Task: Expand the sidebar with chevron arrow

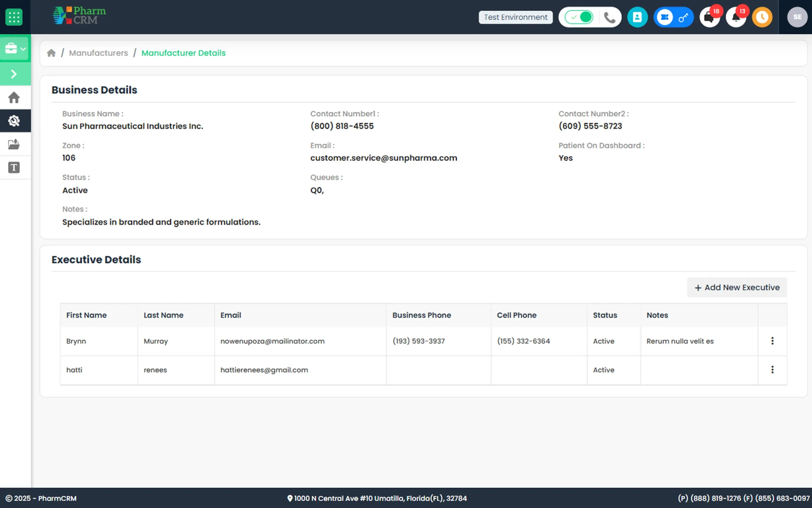Action: (x=14, y=74)
